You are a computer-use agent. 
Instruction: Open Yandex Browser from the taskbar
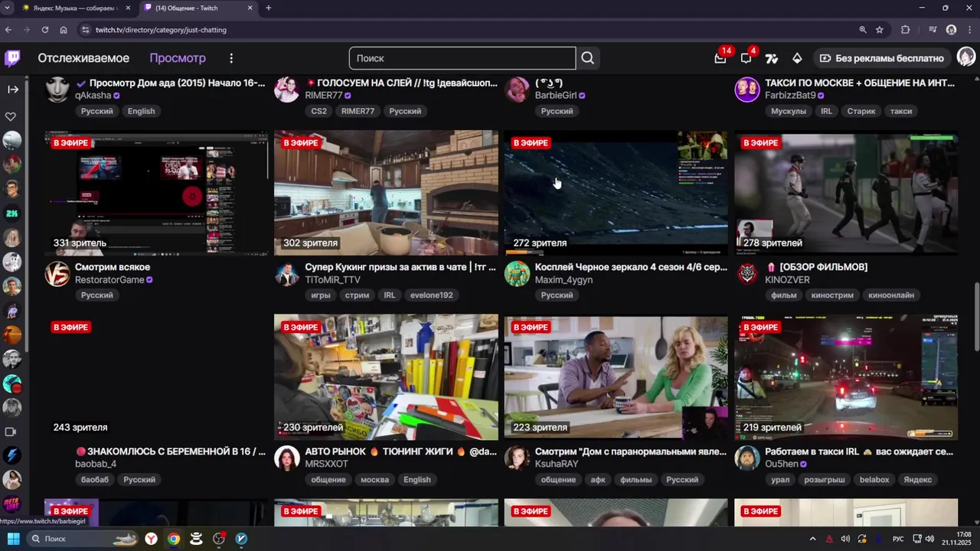click(152, 539)
